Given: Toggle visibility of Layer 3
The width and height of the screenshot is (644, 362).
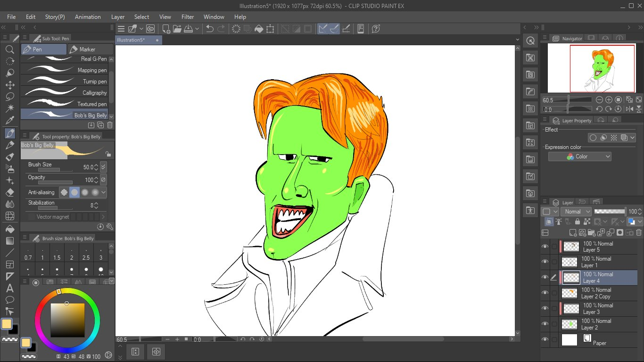Looking at the screenshot, I should 545,308.
